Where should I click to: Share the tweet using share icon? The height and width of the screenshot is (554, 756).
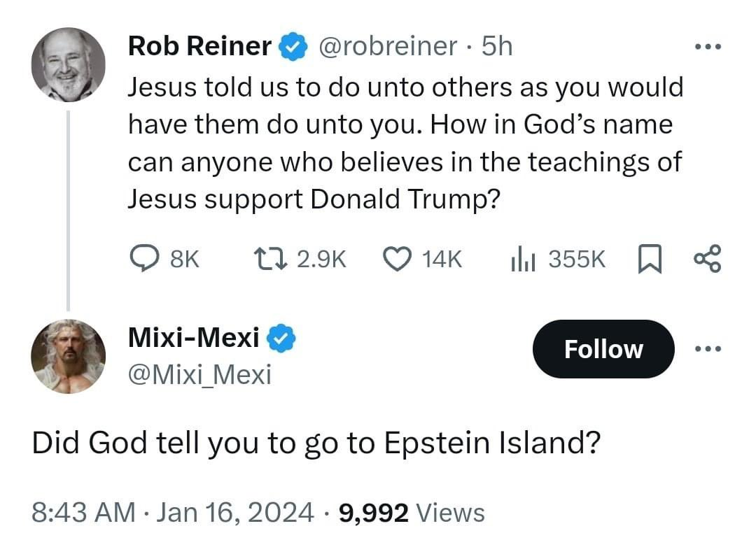coord(706,259)
